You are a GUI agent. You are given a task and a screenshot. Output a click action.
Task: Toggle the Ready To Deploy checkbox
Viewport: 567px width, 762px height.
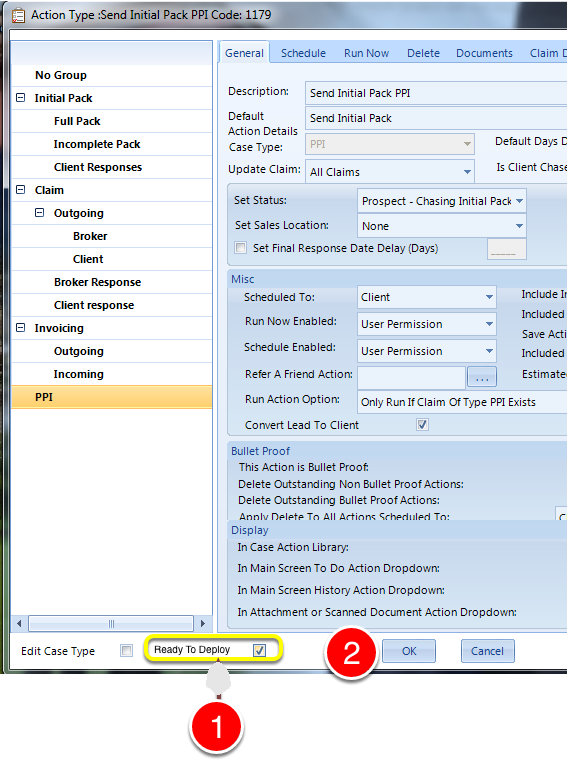(x=259, y=650)
